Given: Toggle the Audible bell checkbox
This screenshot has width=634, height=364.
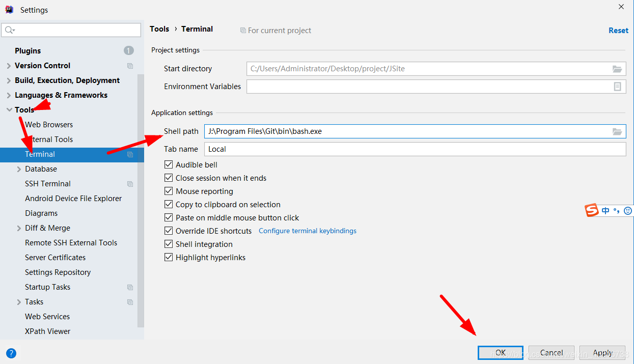Looking at the screenshot, I should 169,165.
